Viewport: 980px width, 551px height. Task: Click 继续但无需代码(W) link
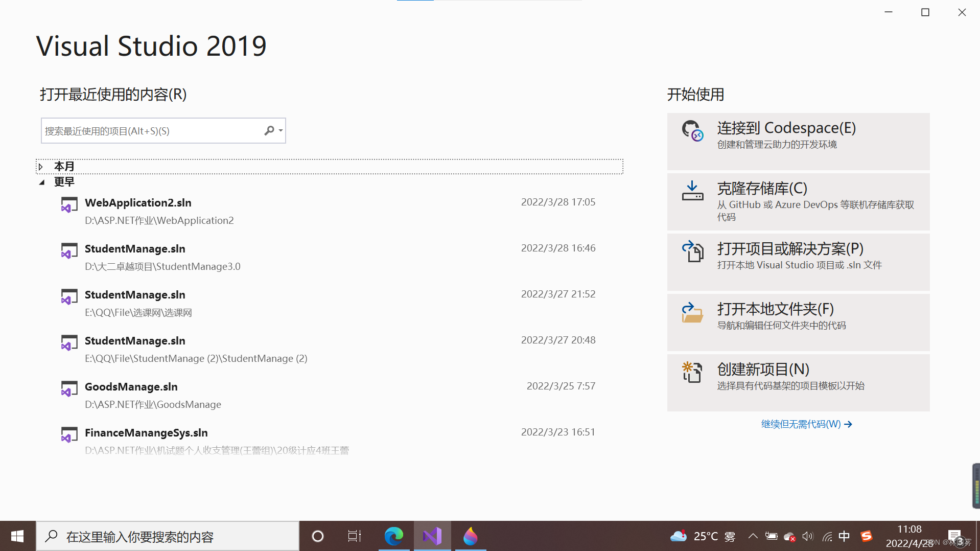pos(806,424)
